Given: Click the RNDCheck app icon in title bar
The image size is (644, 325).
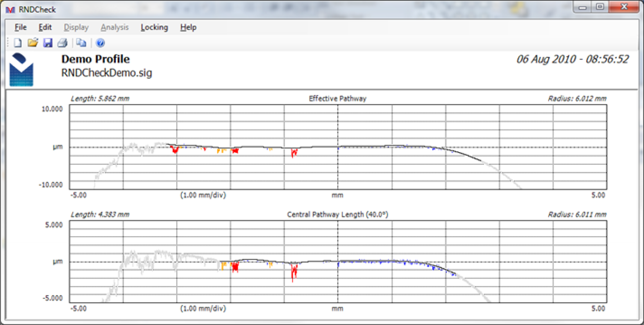Looking at the screenshot, I should 10,10.
